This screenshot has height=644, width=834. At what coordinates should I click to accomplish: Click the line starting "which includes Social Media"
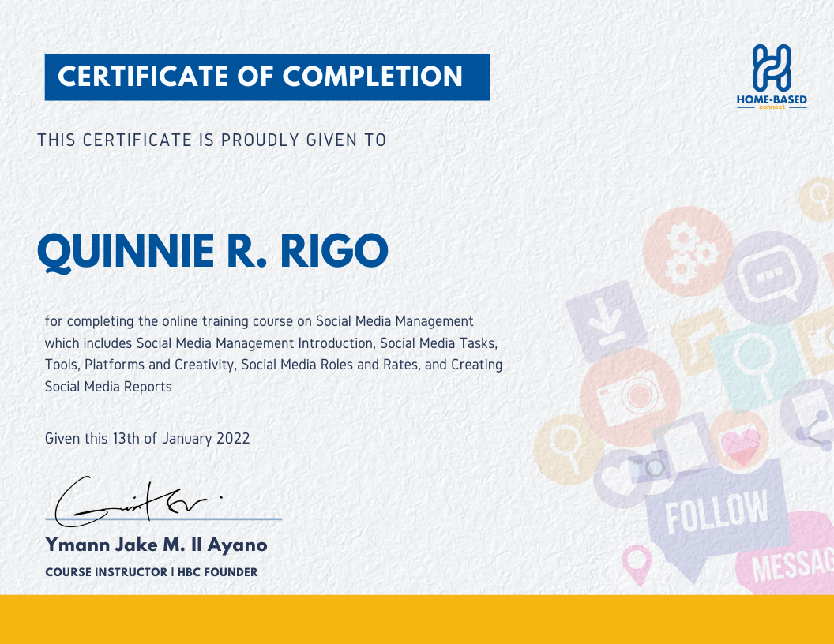(x=271, y=343)
